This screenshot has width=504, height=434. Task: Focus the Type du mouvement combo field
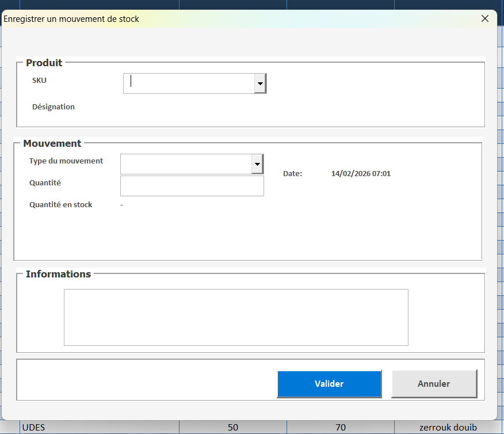click(186, 164)
